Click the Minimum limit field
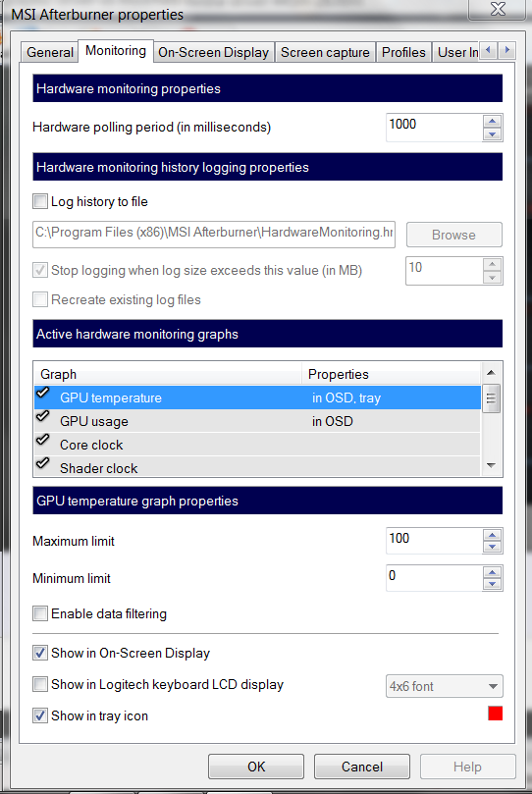 tap(434, 578)
